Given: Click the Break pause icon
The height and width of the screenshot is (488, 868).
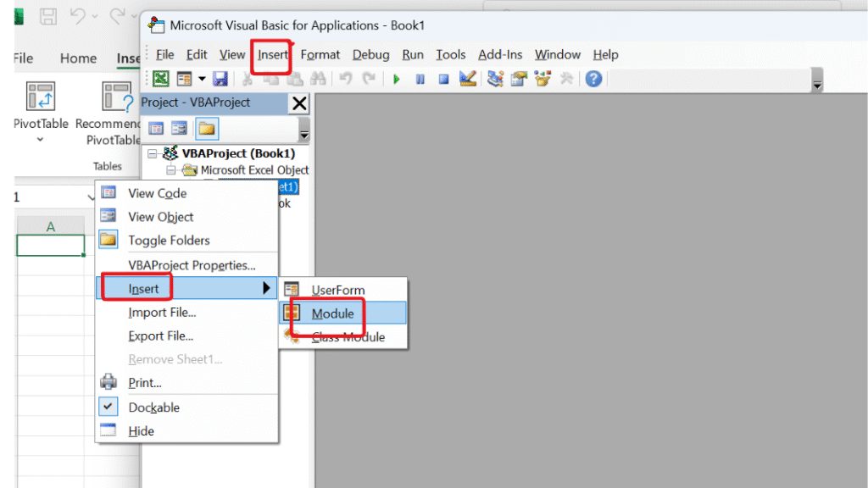Looking at the screenshot, I should pyautogui.click(x=420, y=79).
